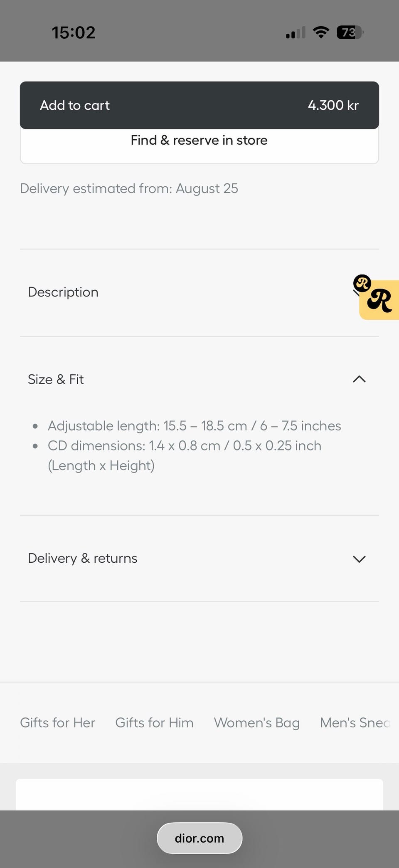Open the Men's Sneakers link at the edge

pyautogui.click(x=355, y=723)
